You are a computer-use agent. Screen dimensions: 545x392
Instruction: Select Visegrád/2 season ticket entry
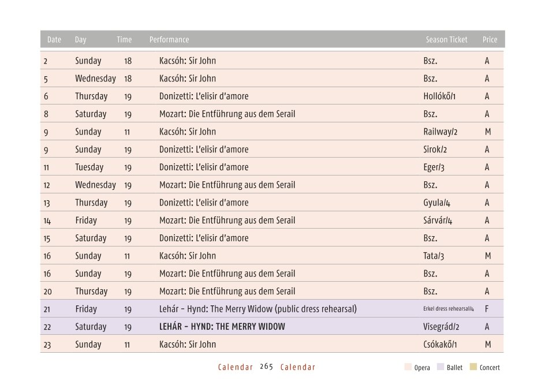coord(441,327)
